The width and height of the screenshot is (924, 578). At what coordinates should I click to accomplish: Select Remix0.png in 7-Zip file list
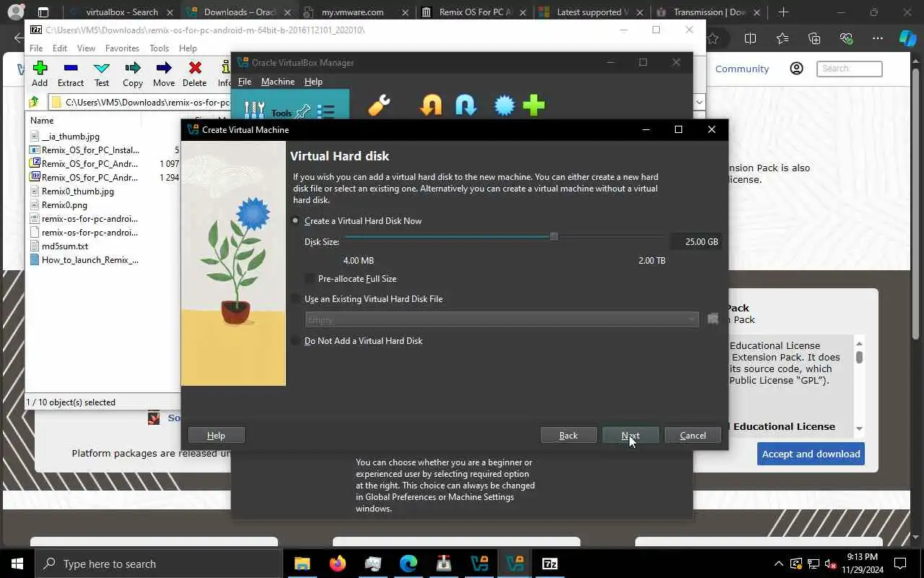(64, 205)
